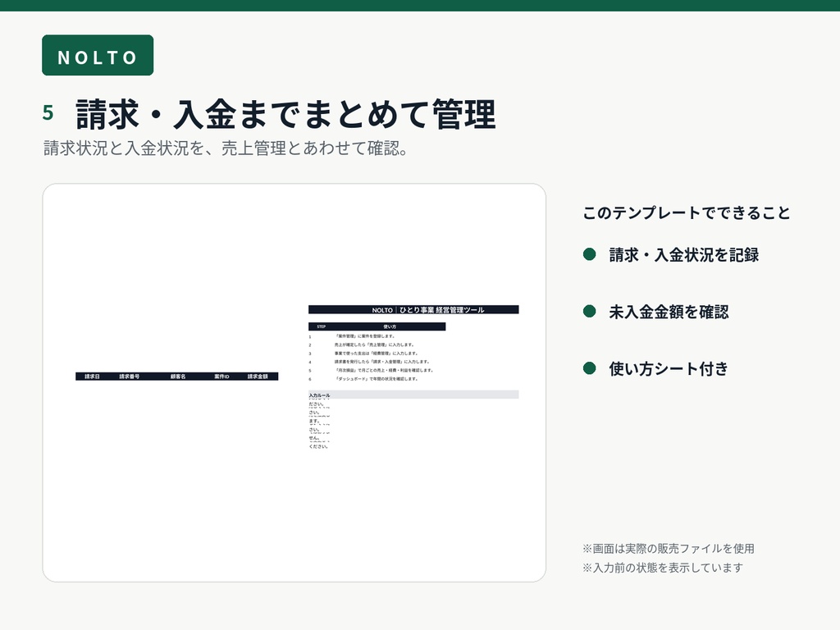Click step 1 「案件管理」に案件を登録します

(365, 336)
